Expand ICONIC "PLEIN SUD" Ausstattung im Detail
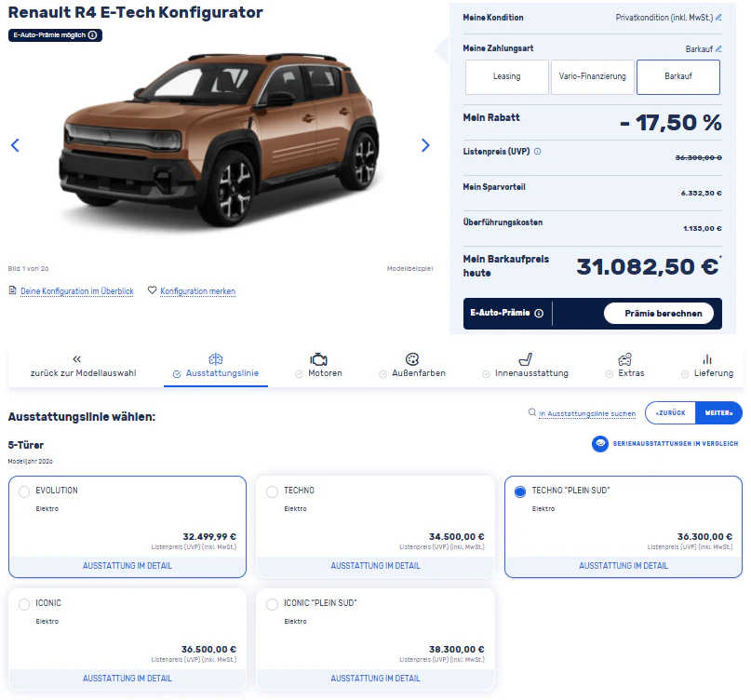 pyautogui.click(x=376, y=679)
